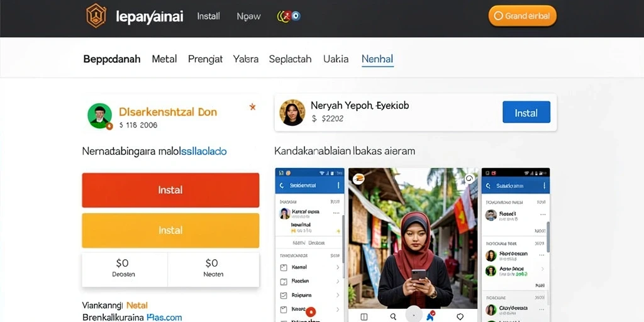Click the swirl icon at photo's top right
The width and height of the screenshot is (644, 322).
[469, 178]
